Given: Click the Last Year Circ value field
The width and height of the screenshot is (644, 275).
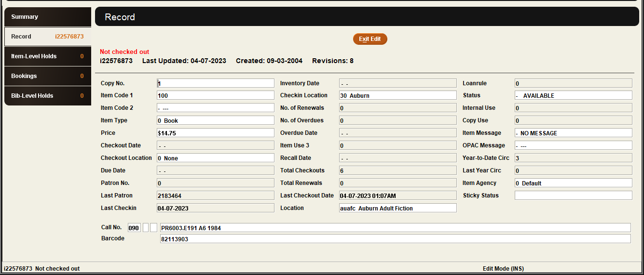Looking at the screenshot, I should 573,170.
